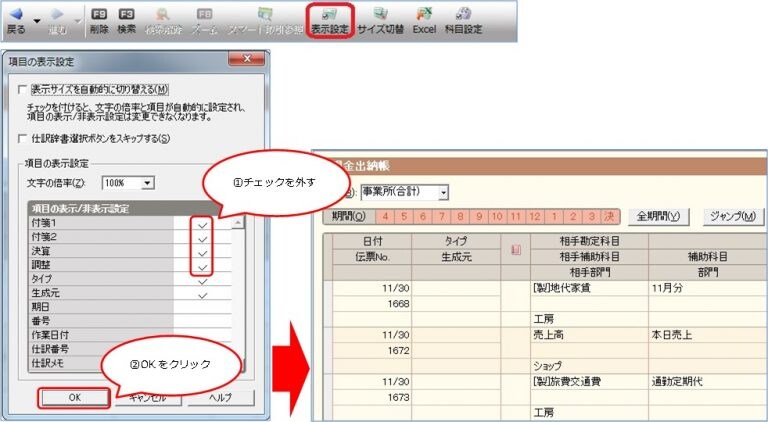Image resolution: width=768 pixels, height=422 pixels.
Task: Click the サイズ切替 toolbar icon
Action: (x=380, y=15)
